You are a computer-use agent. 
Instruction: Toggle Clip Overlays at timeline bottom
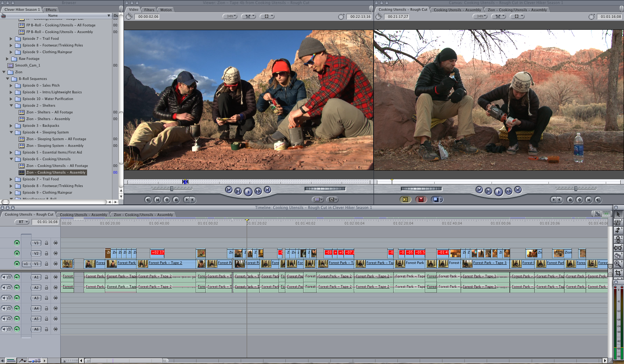pos(23,360)
